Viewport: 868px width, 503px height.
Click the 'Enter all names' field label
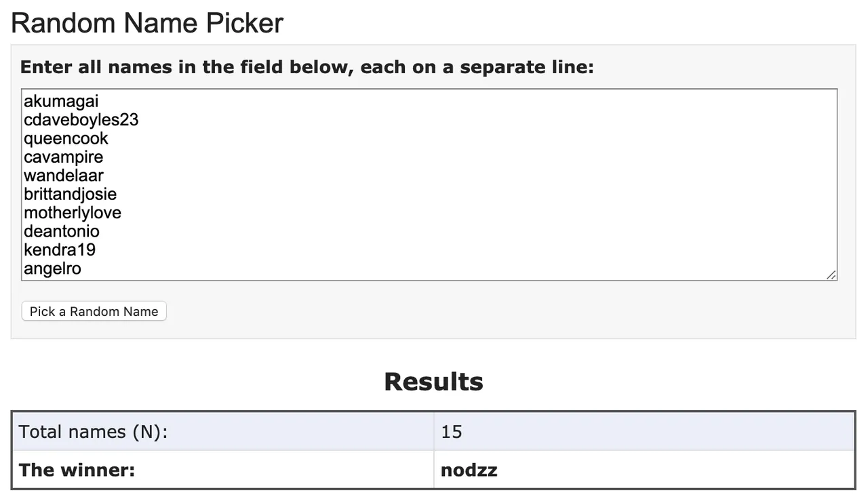click(x=307, y=68)
